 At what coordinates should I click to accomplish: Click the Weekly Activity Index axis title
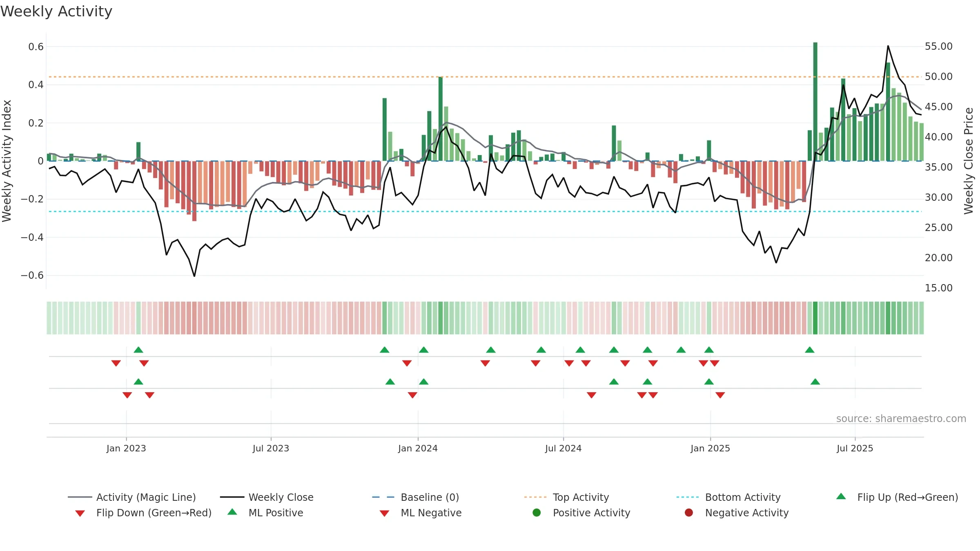(7, 161)
